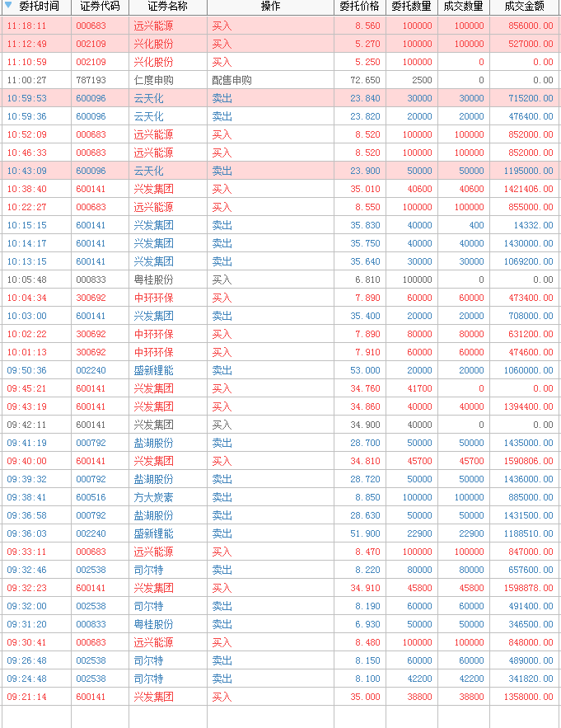Click amount 1598878.00

click(x=529, y=587)
